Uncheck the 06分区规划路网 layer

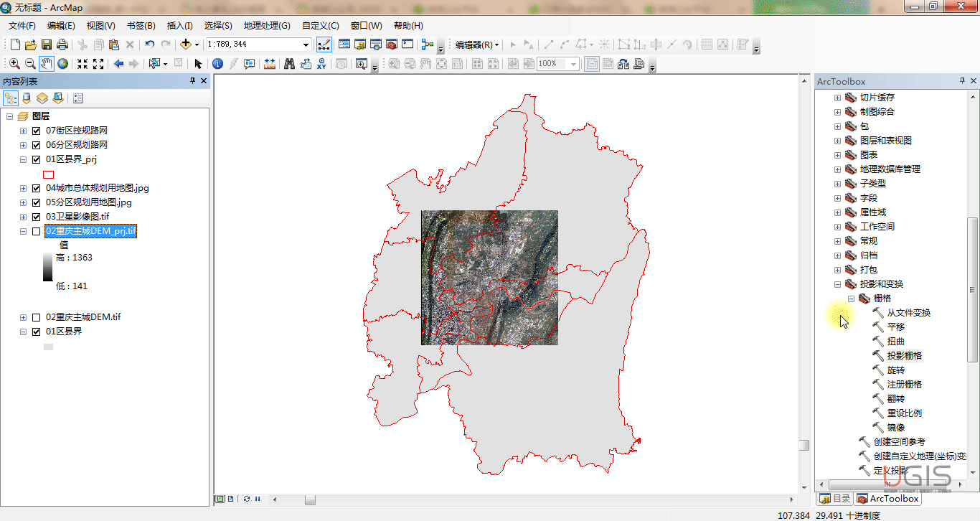click(x=37, y=145)
